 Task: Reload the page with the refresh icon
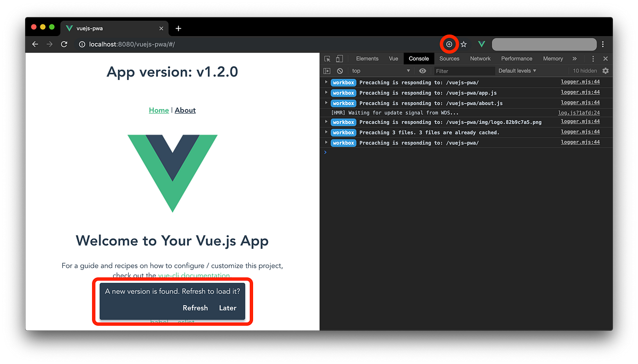(x=64, y=44)
